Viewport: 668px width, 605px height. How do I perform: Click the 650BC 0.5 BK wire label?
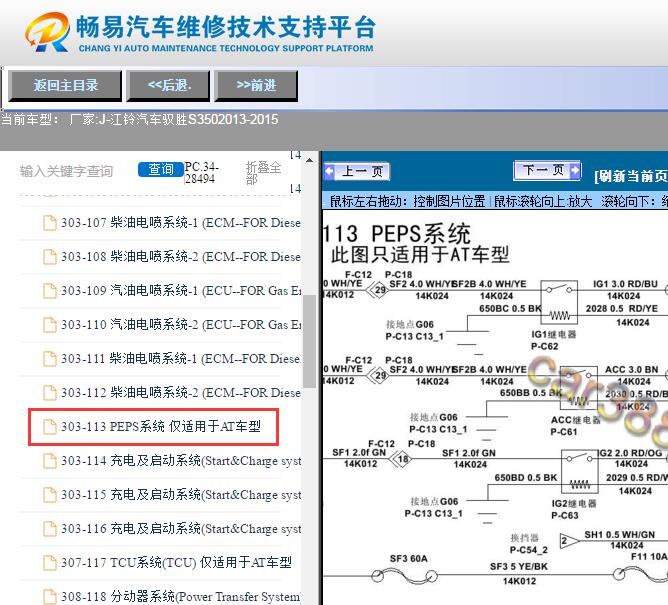pyautogui.click(x=510, y=308)
